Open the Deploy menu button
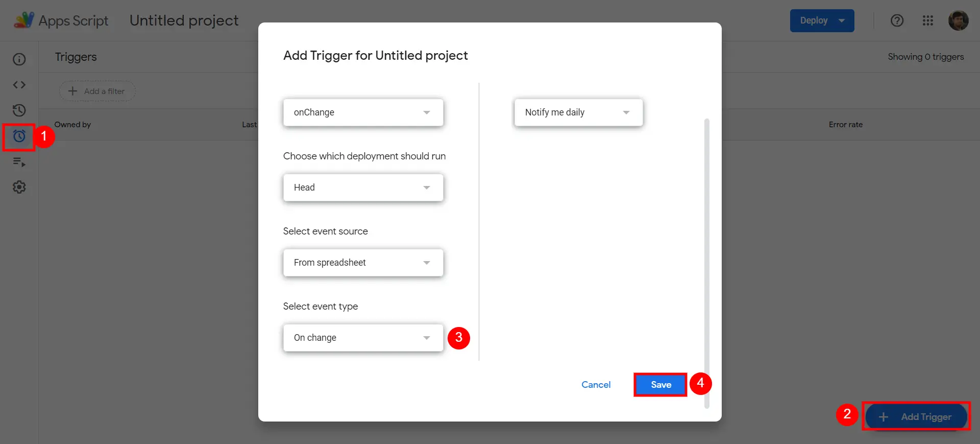980x444 pixels. [x=822, y=20]
